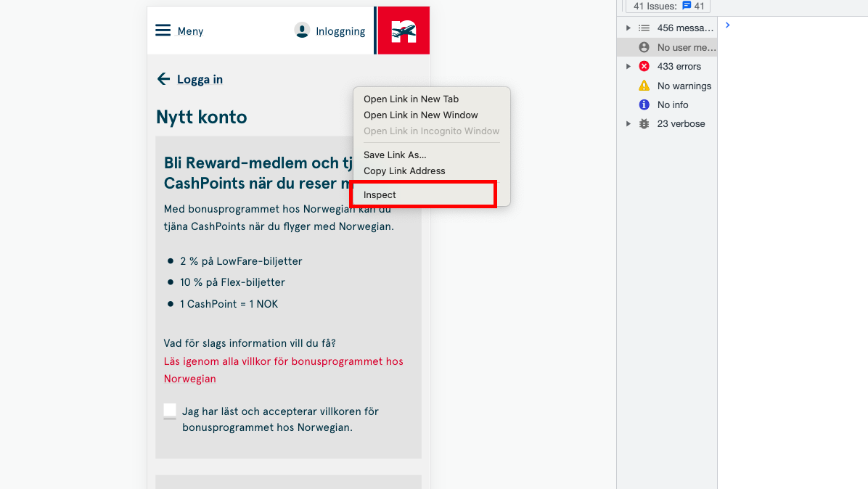The image size is (868, 489).
Task: Select Copy Link Address menu entry
Action: (404, 170)
